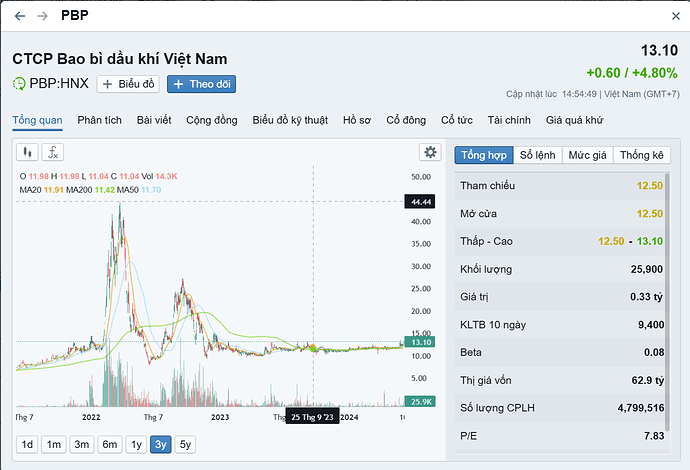Image resolution: width=690 pixels, height=470 pixels.
Task: Go back with the left arrow
Action: (x=20, y=16)
